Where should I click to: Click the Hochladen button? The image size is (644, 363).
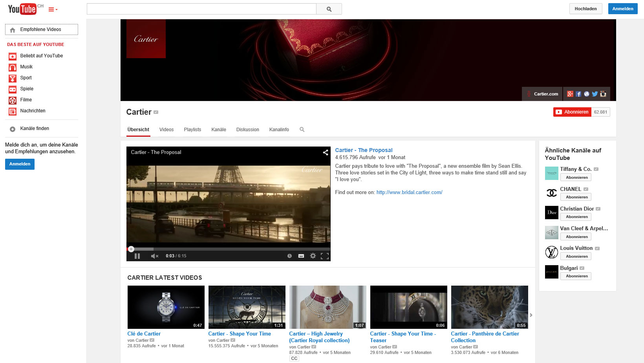(585, 9)
